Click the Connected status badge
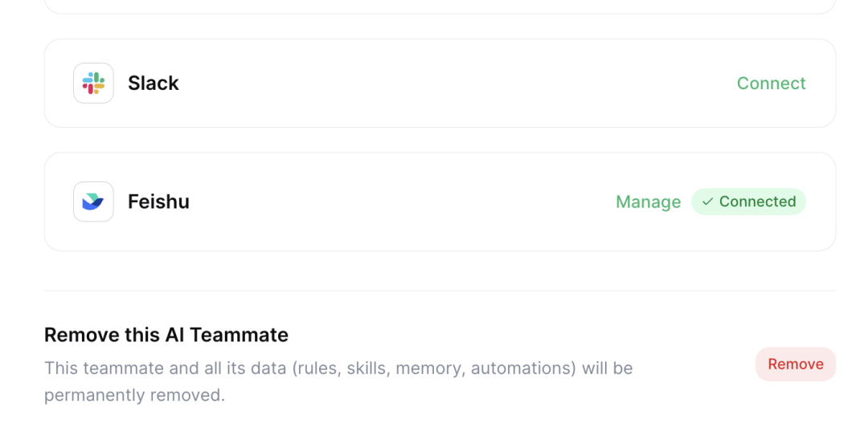The image size is (868, 440). [748, 202]
